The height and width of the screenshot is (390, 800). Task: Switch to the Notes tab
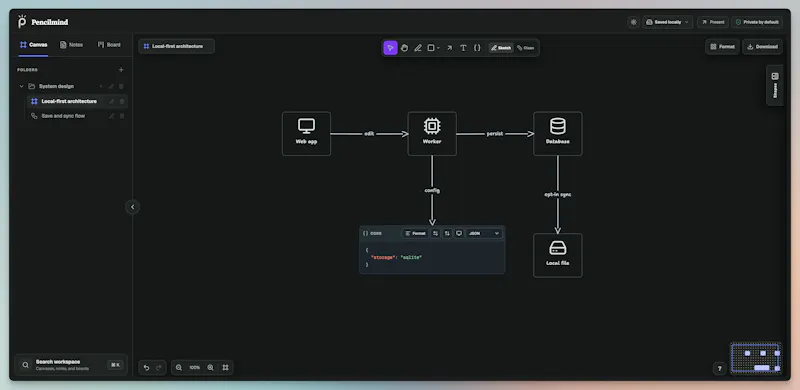tap(71, 45)
